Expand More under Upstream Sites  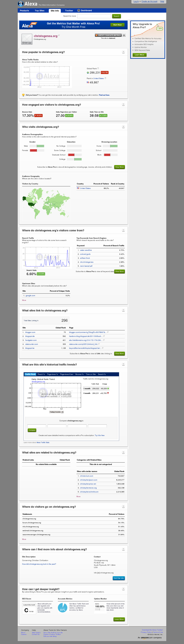point(24,300)
